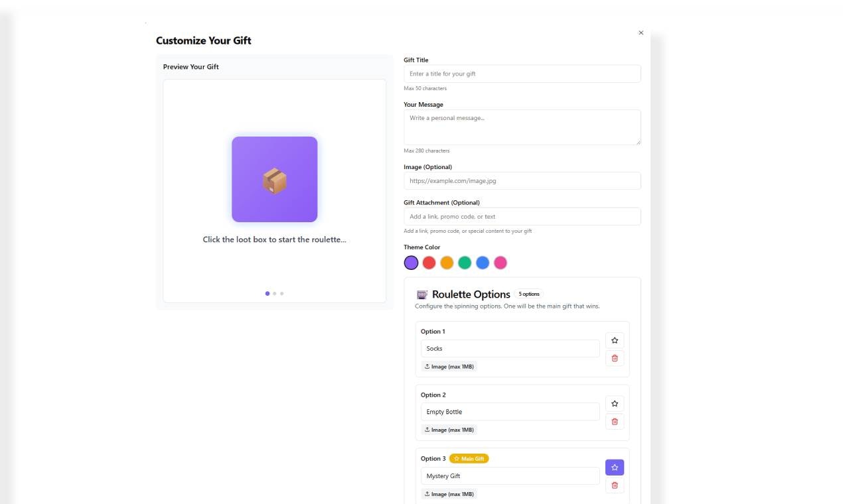Click into the Your Message text area
The image size is (843, 504).
pos(522,127)
